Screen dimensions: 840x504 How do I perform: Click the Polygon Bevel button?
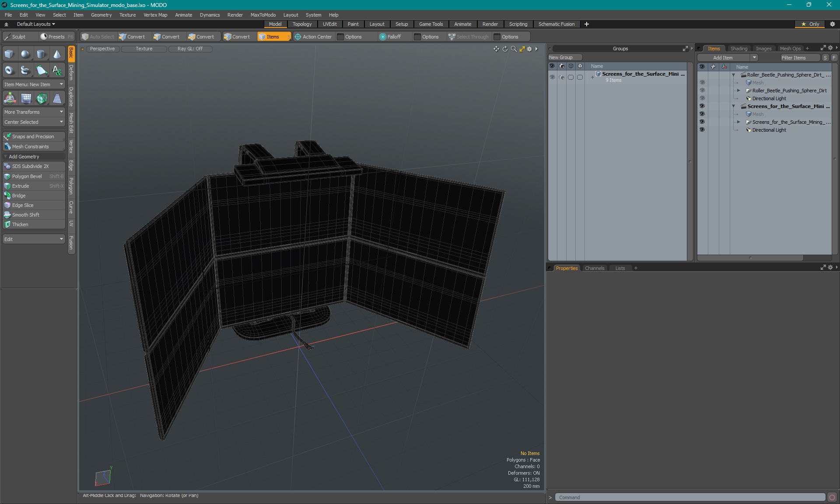tap(34, 176)
